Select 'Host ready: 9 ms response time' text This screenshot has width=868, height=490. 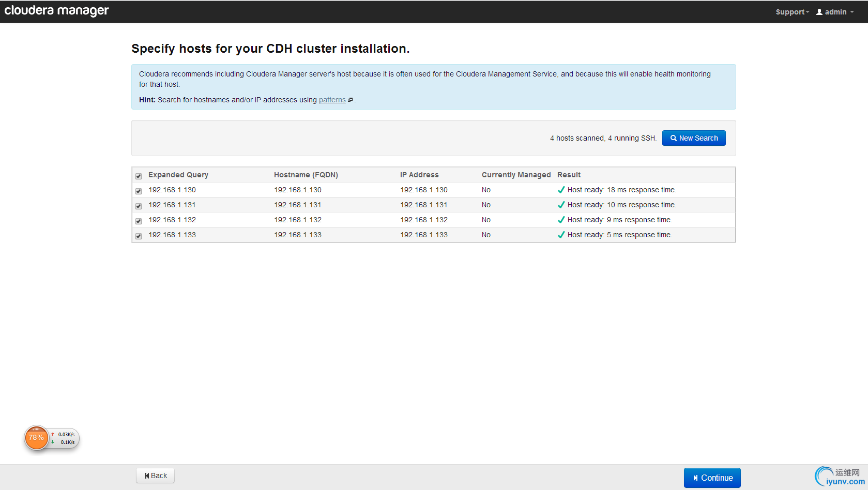[620, 220]
